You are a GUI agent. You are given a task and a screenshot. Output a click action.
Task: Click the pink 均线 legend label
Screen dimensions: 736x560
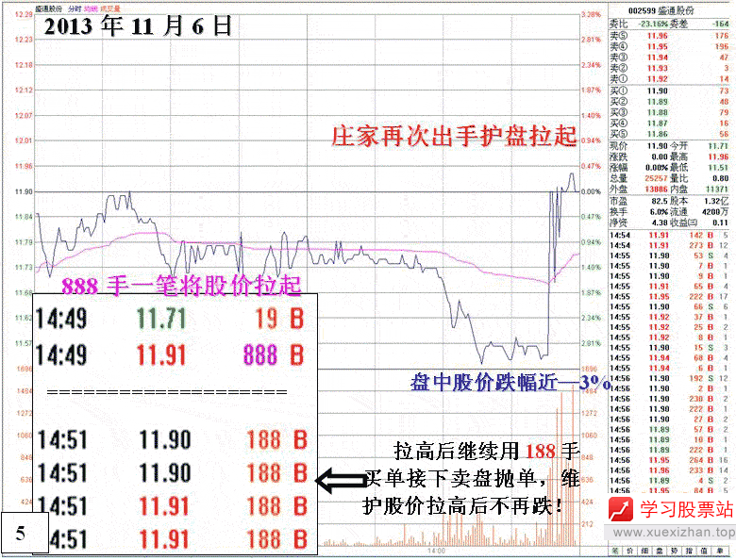coord(90,8)
